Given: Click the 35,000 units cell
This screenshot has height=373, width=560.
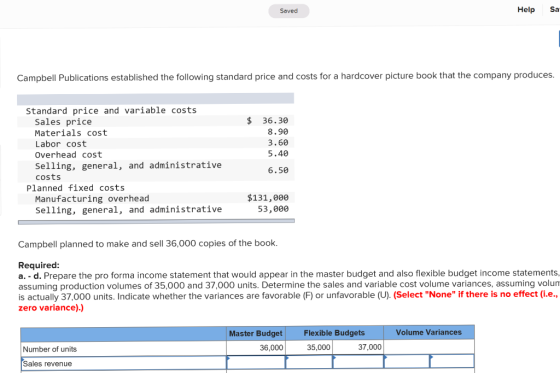Looking at the screenshot, I should 309,347.
